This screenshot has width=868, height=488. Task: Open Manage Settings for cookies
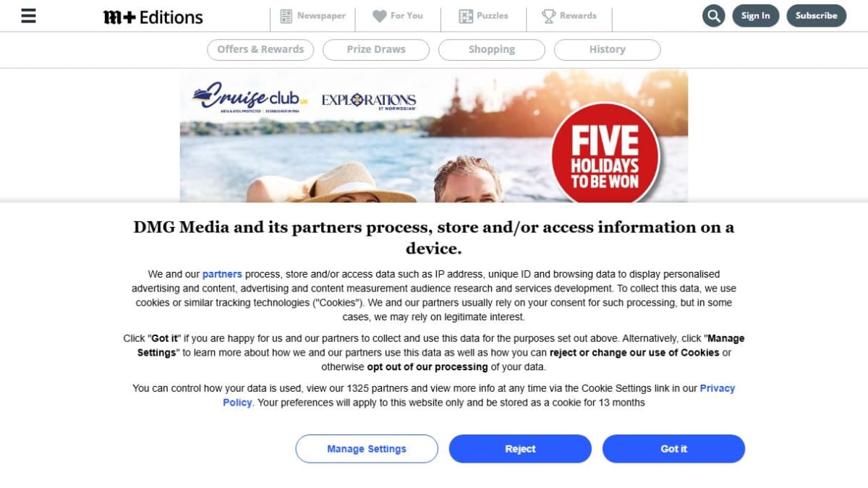367,449
